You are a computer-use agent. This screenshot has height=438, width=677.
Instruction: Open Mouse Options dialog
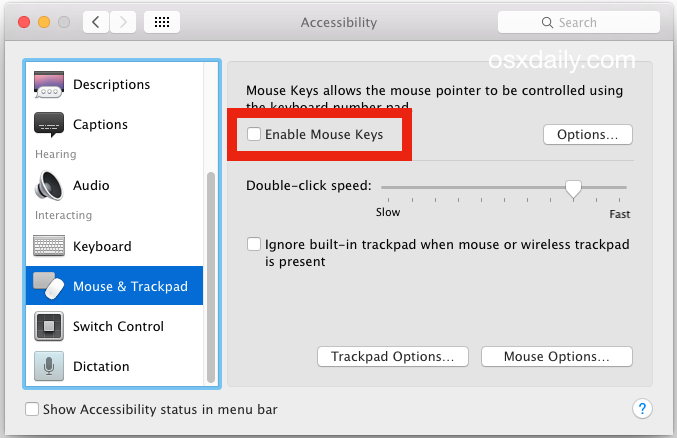pos(557,357)
